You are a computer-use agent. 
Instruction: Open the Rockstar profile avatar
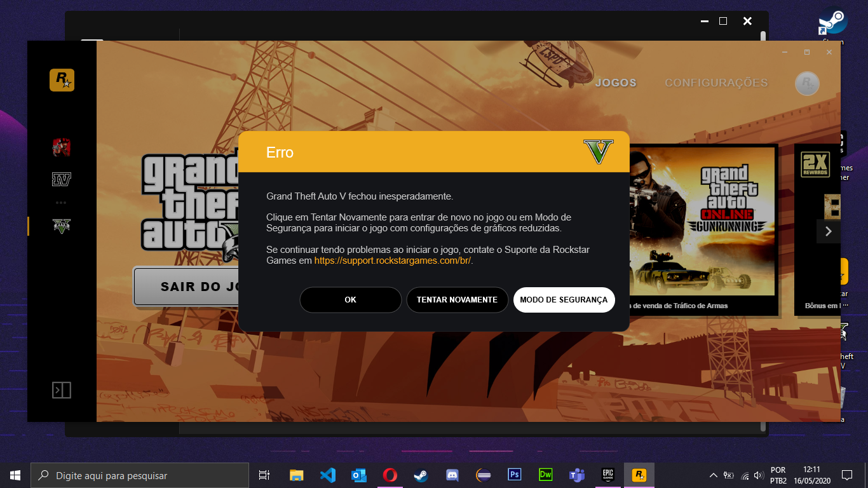[807, 83]
